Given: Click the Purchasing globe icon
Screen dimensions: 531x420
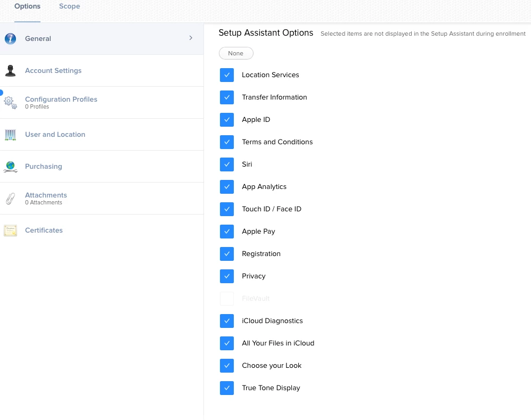Looking at the screenshot, I should (x=10, y=167).
